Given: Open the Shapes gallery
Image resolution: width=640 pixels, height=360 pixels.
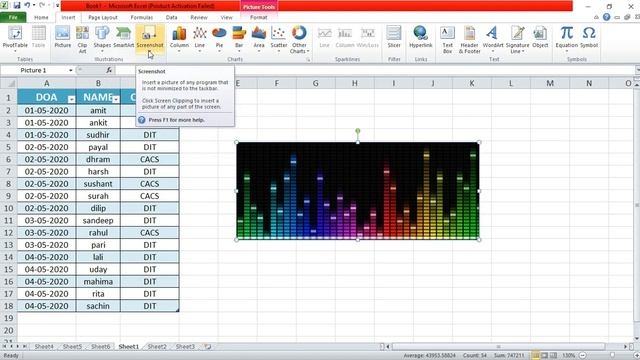Looking at the screenshot, I should click(x=102, y=38).
